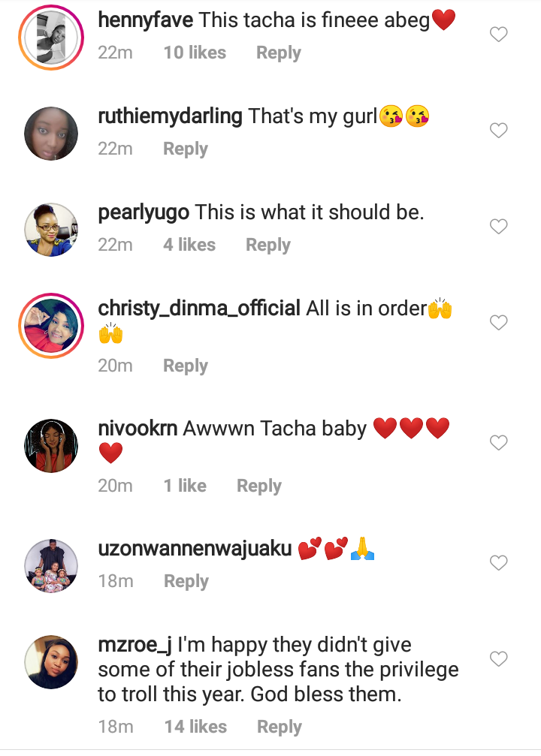541x756 pixels.
Task: Tap pearlyugo's profile picture
Action: 51,230
